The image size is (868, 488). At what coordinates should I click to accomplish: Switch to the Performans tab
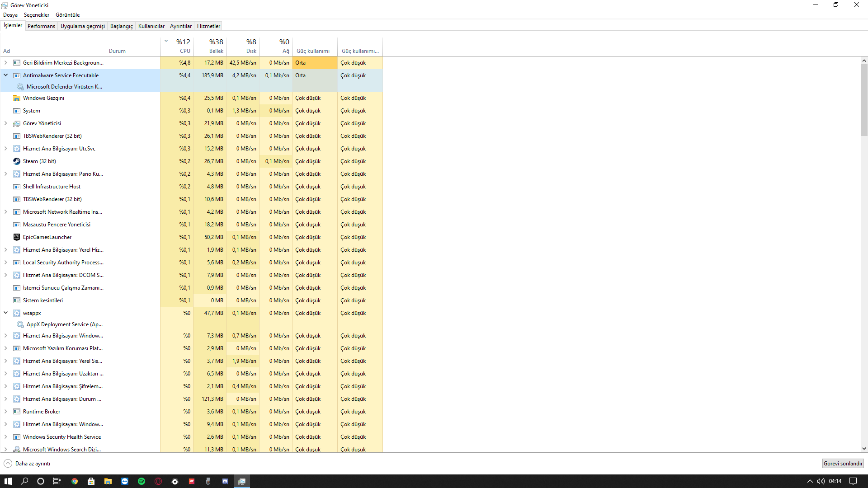click(x=41, y=26)
